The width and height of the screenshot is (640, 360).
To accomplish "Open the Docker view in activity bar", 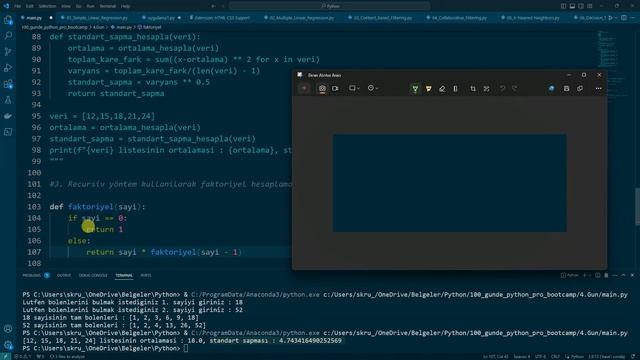I will pos(8,116).
